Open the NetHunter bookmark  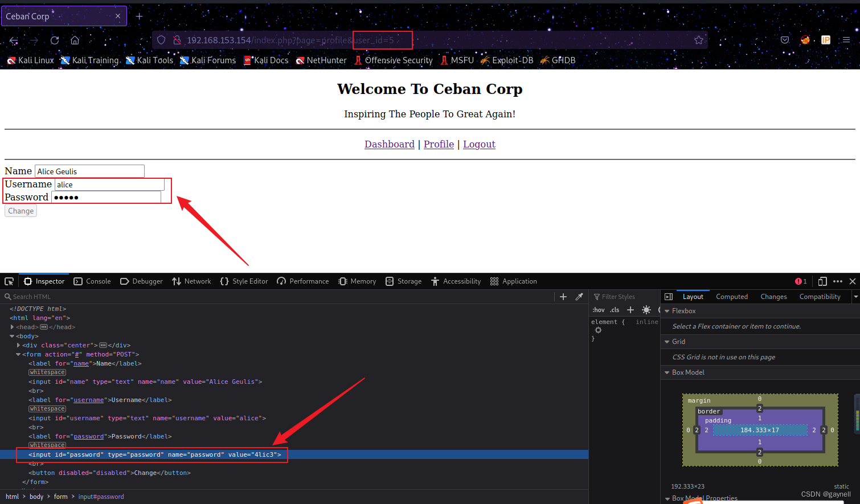coord(321,60)
